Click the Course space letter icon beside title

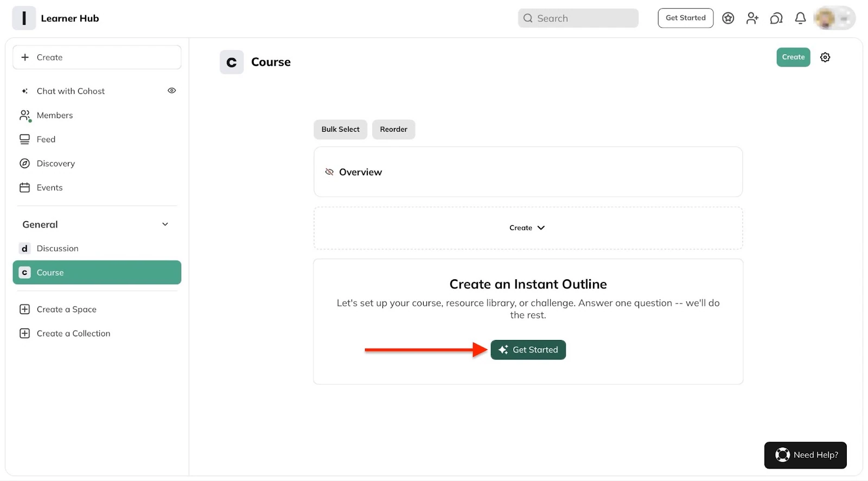coord(232,62)
